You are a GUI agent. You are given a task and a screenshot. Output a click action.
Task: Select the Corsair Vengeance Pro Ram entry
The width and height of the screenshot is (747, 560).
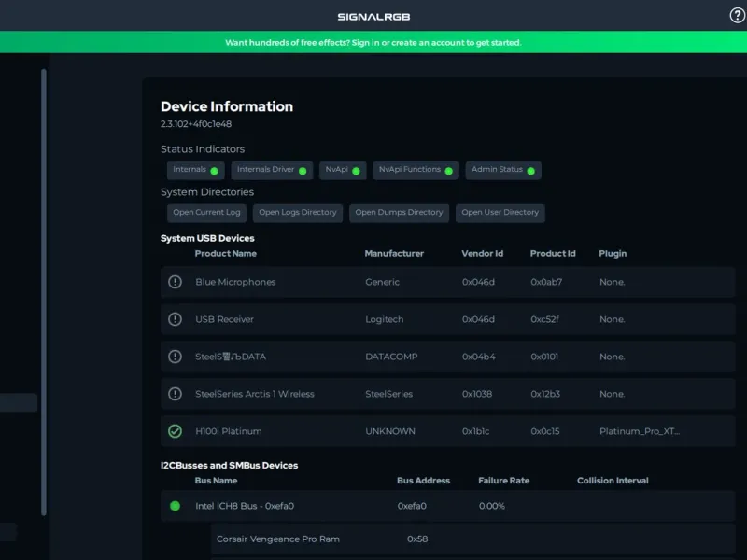click(x=278, y=539)
